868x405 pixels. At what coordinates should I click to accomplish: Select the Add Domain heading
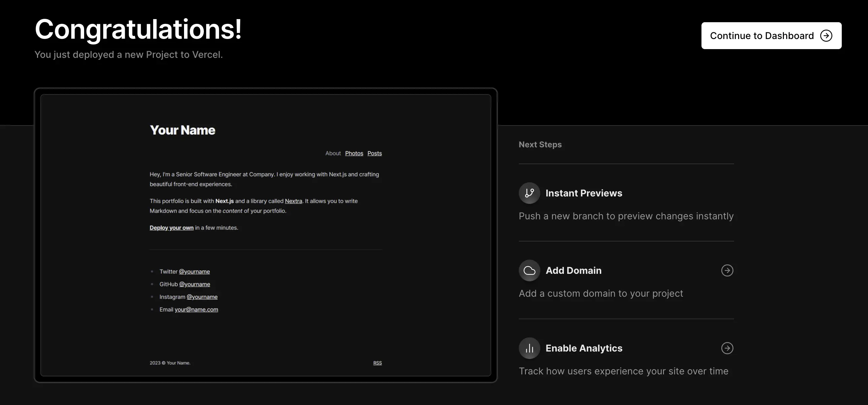[x=573, y=270]
